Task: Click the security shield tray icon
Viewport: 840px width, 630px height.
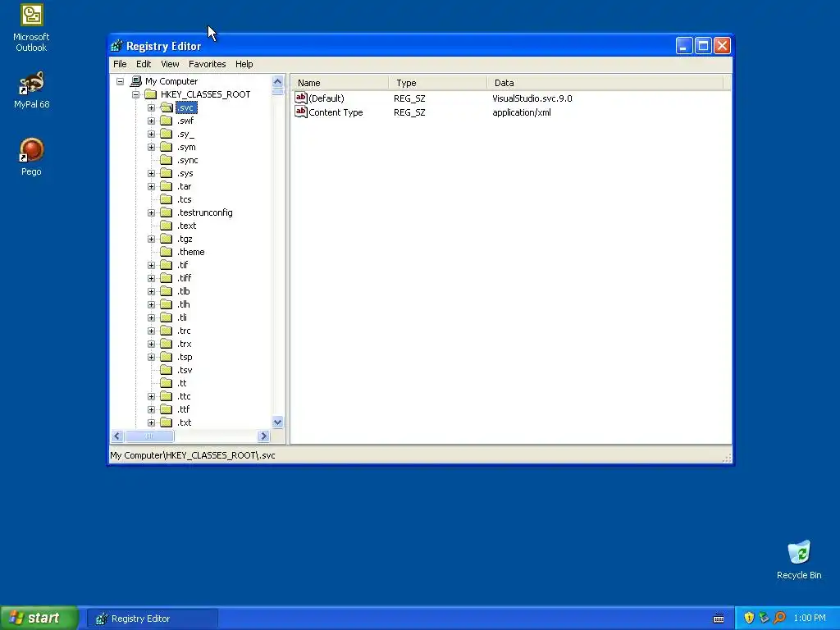Action: tap(749, 618)
